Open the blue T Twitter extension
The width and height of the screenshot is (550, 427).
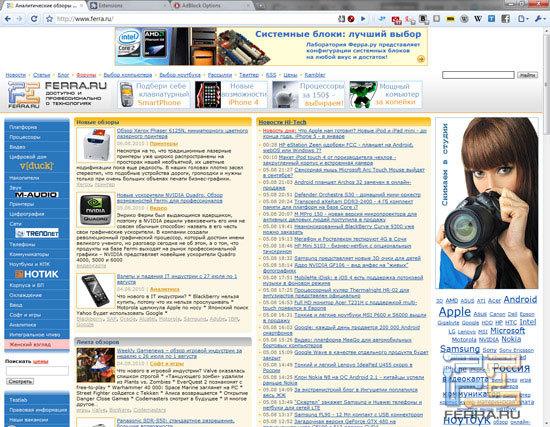tap(491, 19)
